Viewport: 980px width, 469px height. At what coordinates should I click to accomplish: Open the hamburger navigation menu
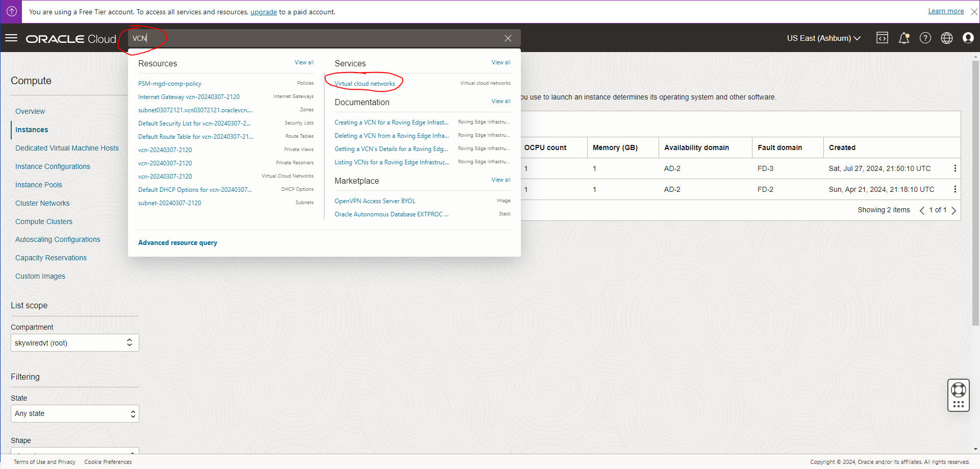tap(11, 38)
